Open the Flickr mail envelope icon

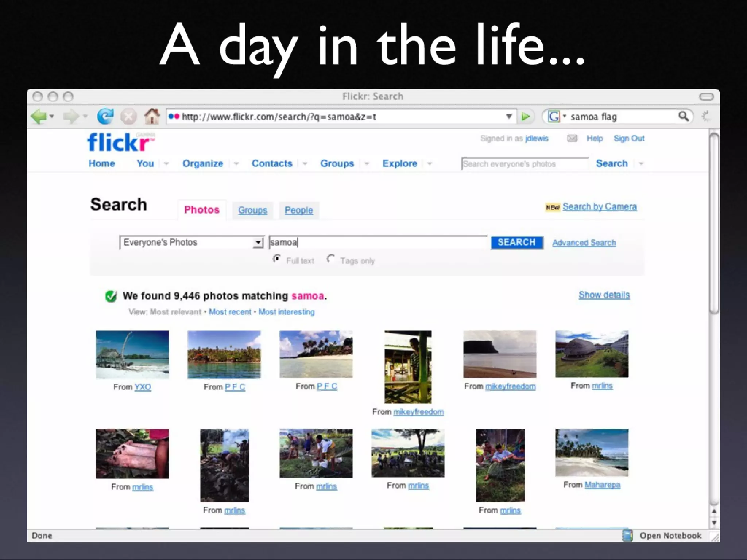pos(572,138)
